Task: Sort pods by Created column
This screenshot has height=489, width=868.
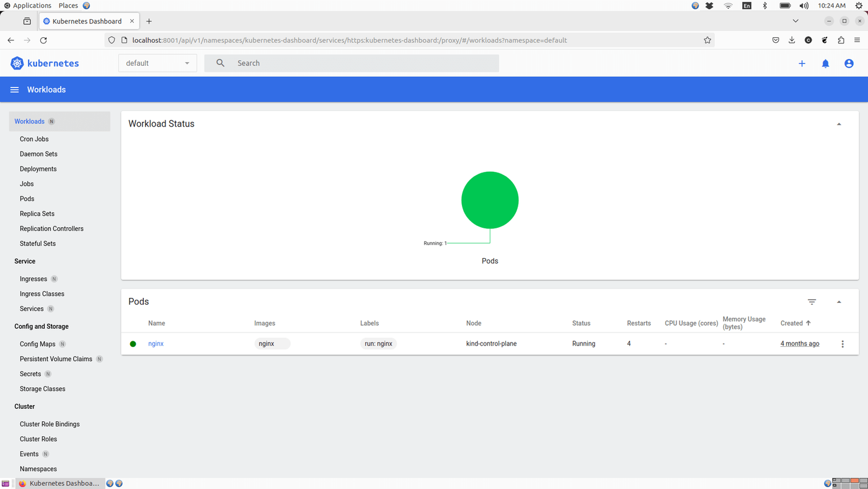Action: tap(795, 323)
